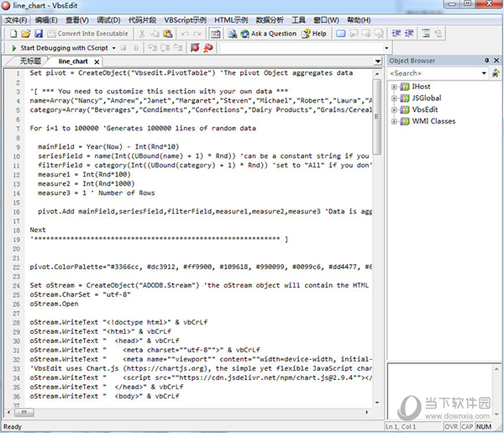
Task: Open the VBScript示例 menu
Action: click(185, 20)
